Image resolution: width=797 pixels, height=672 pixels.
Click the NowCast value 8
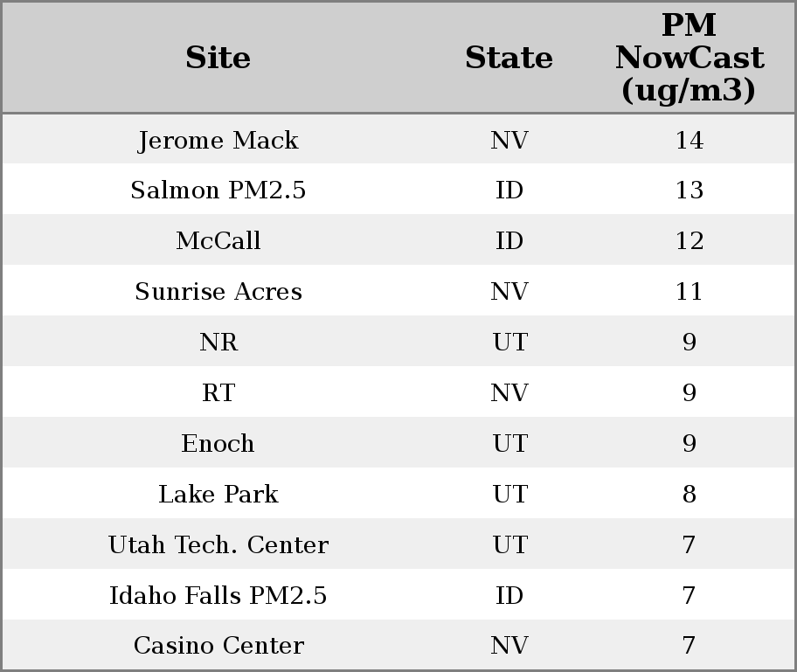689,495
